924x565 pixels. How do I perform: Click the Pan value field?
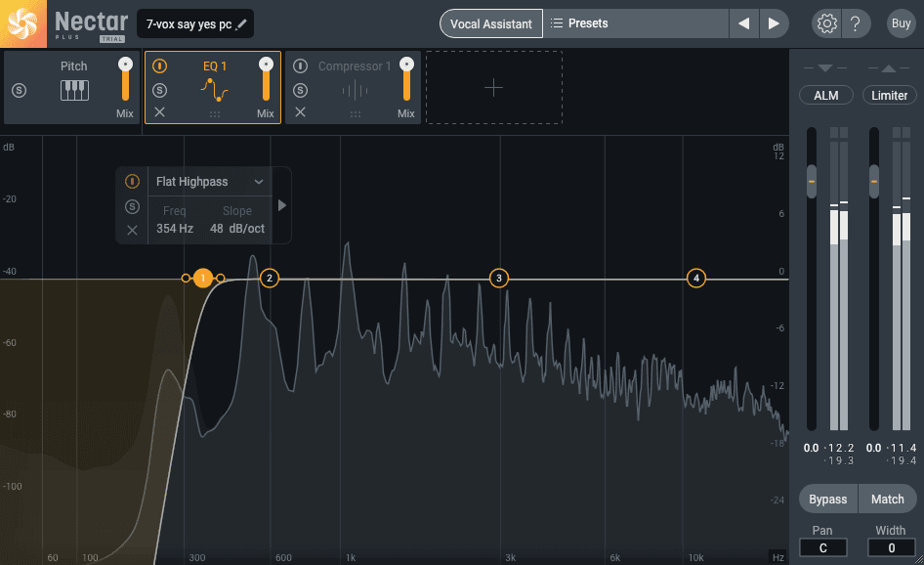point(822,548)
